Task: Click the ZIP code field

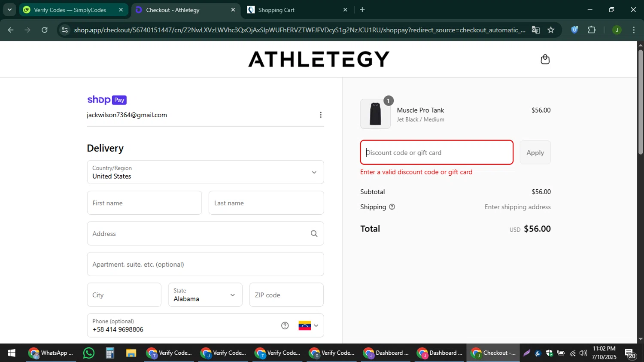Action: (x=286, y=295)
